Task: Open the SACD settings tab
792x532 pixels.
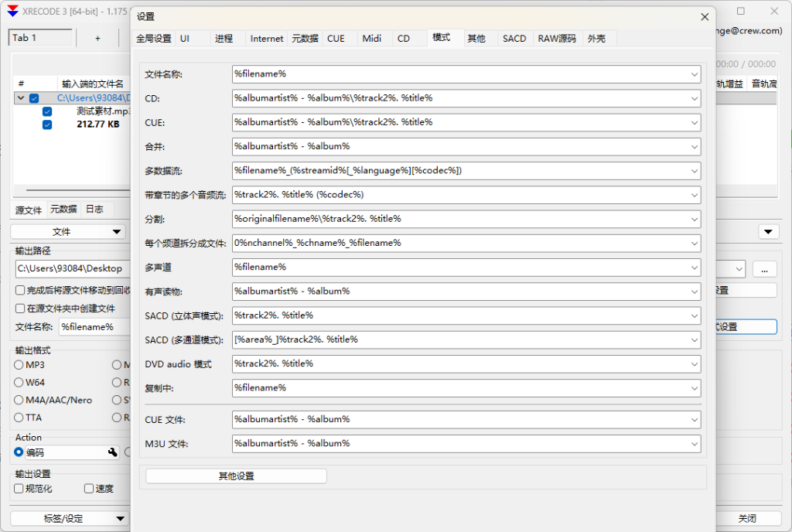Action: coord(514,39)
